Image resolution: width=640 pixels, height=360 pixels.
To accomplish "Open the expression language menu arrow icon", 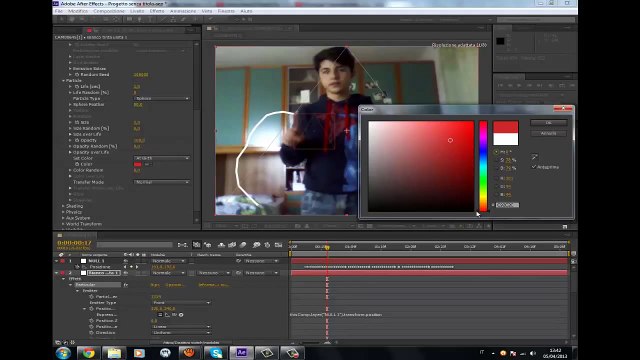I will [x=181, y=315].
